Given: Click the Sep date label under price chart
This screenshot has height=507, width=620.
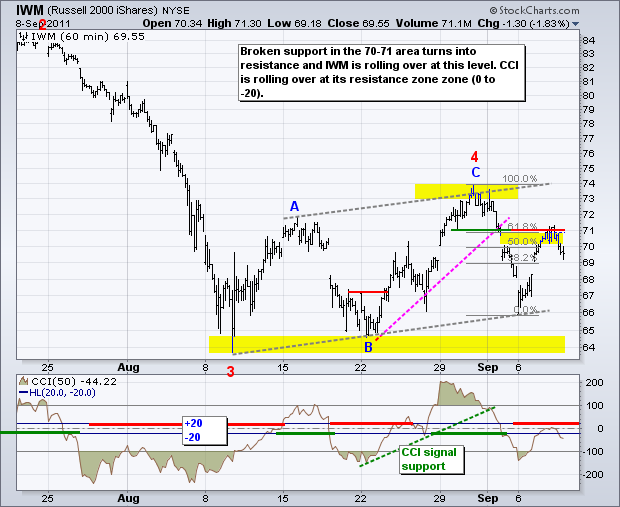Looking at the screenshot, I should click(x=488, y=367).
